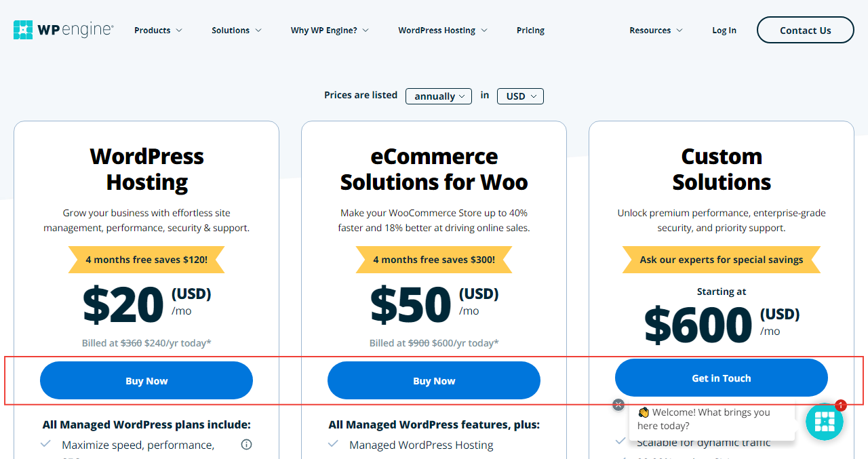Expand the Resources dropdown
This screenshot has height=459, width=868.
pyautogui.click(x=655, y=30)
